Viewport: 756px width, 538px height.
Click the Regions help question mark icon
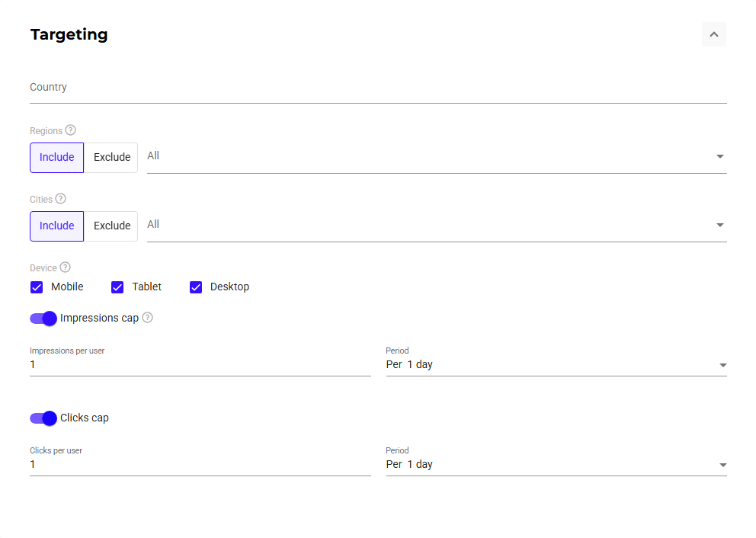pyautogui.click(x=71, y=130)
